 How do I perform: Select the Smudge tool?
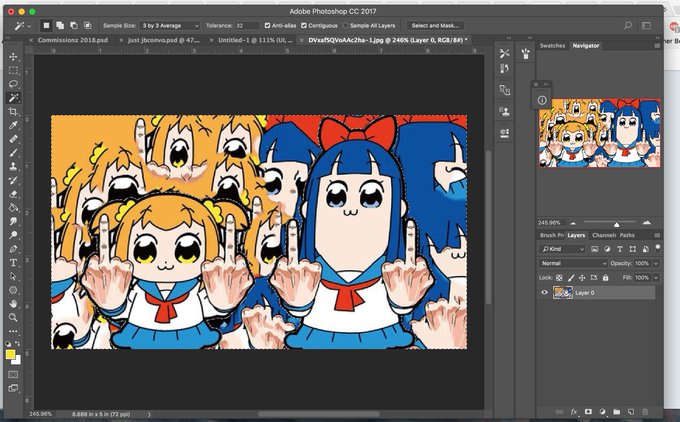tap(13, 221)
